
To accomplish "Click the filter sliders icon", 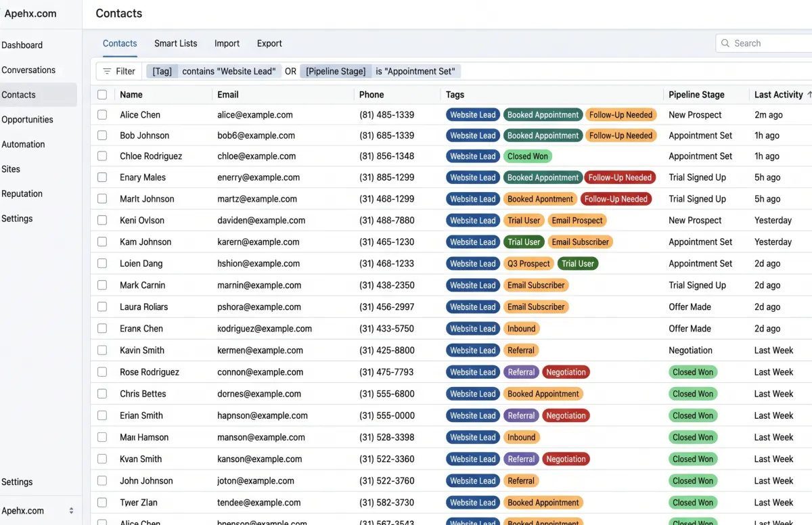I will (x=107, y=71).
